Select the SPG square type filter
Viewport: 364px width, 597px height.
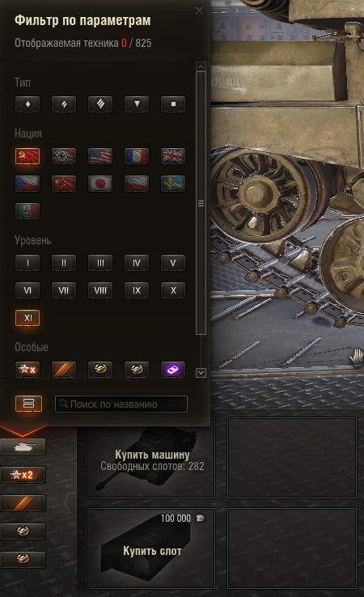point(173,104)
